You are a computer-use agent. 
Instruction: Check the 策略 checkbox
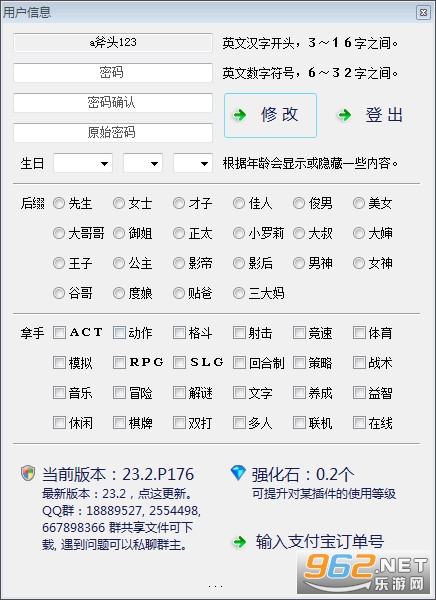[x=299, y=362]
